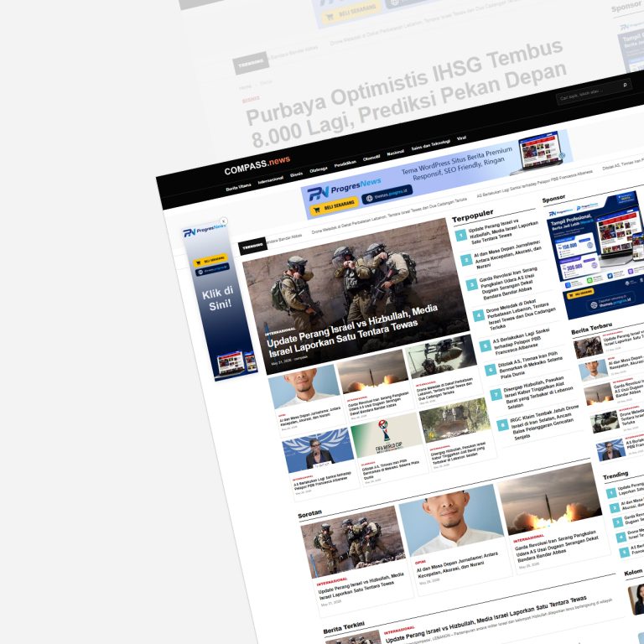The height and width of the screenshot is (644, 644).
Task: Open Terpopuler item 3 'Garda Revolusi Iran Serang'
Action: point(508,282)
